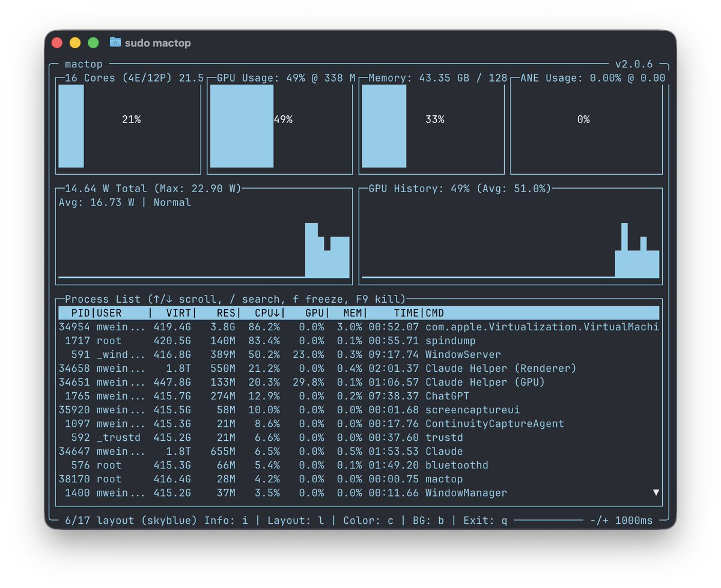Image resolution: width=721 pixels, height=588 pixels.
Task: Sort processes by PID column header
Action: [81, 313]
